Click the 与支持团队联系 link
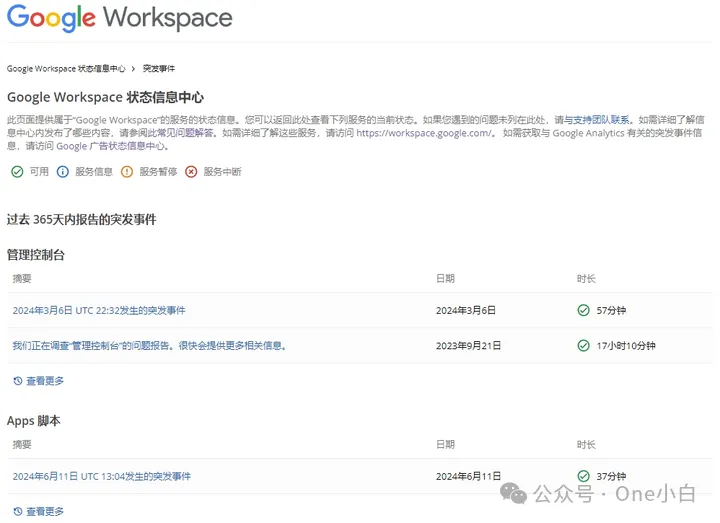Screen dimensions: 720x523 [x=596, y=120]
